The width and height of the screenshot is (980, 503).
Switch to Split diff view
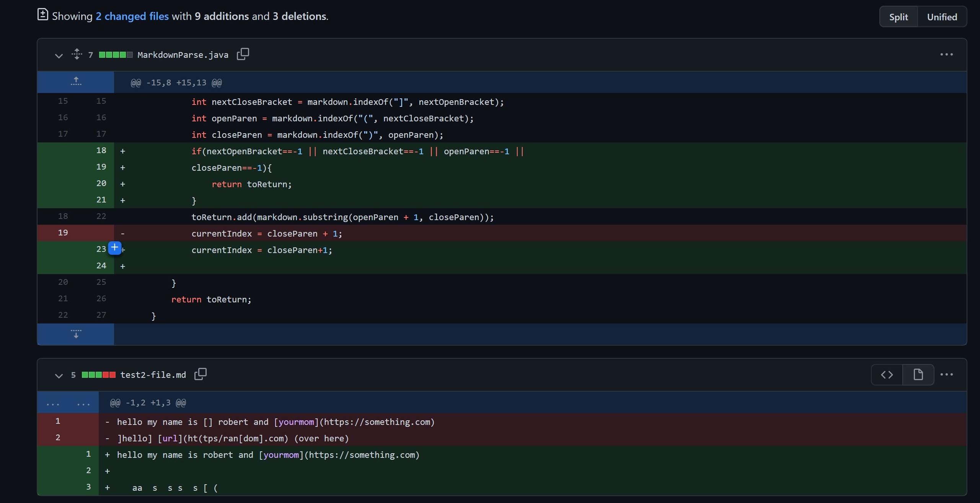898,17
